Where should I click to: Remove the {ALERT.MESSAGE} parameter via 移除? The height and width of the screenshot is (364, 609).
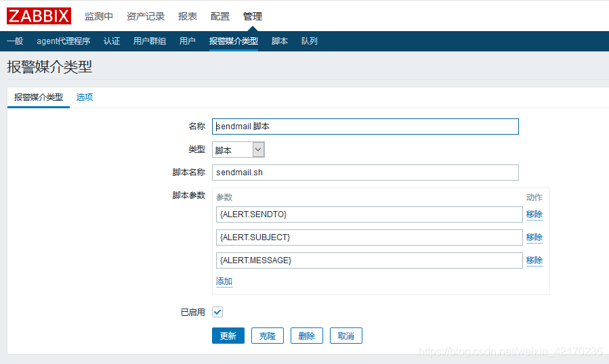point(534,260)
